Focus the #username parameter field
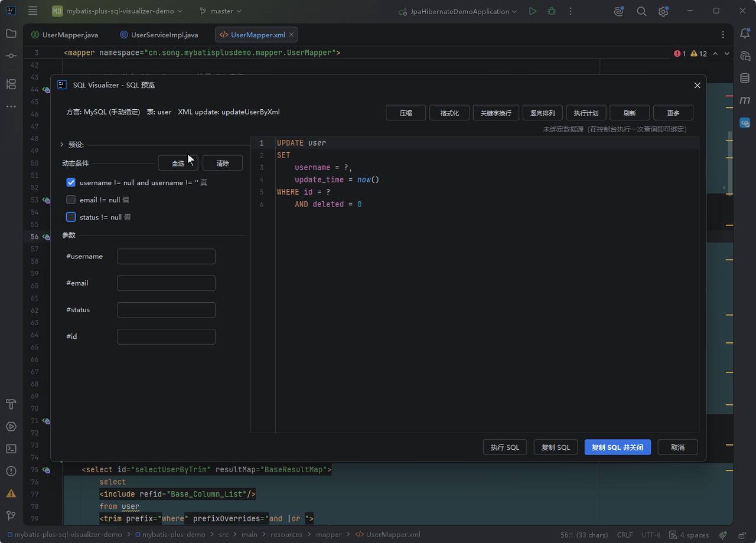This screenshot has width=756, height=543. pos(166,256)
